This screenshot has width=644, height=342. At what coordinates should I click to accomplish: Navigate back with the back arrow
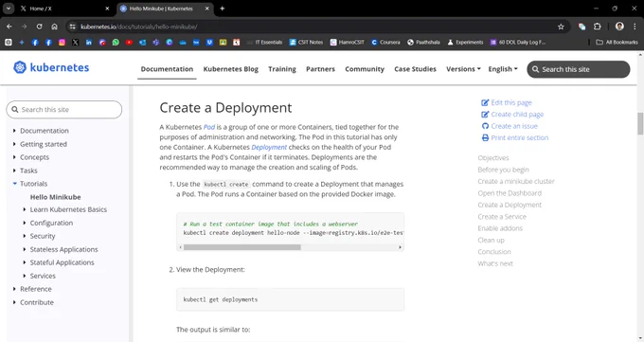(9, 27)
